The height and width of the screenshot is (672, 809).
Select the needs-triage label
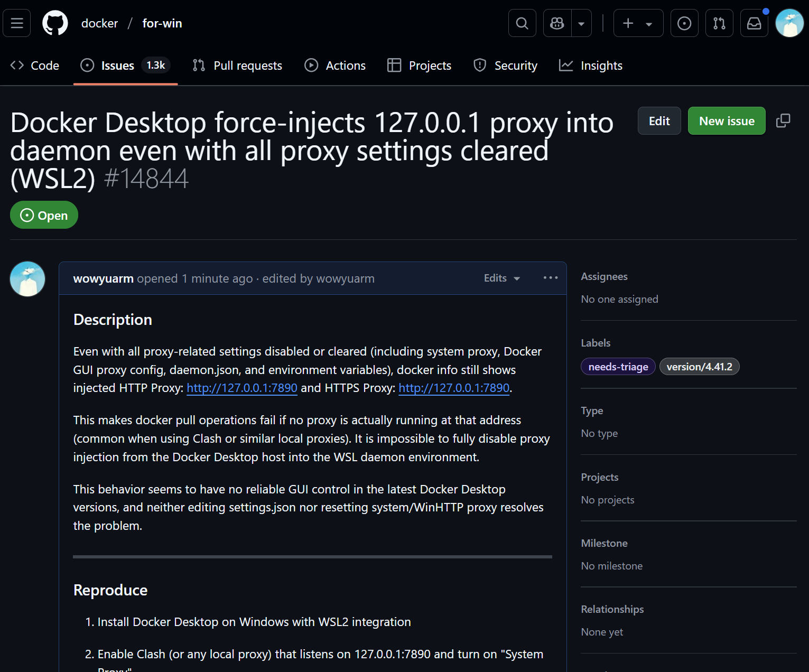point(618,367)
